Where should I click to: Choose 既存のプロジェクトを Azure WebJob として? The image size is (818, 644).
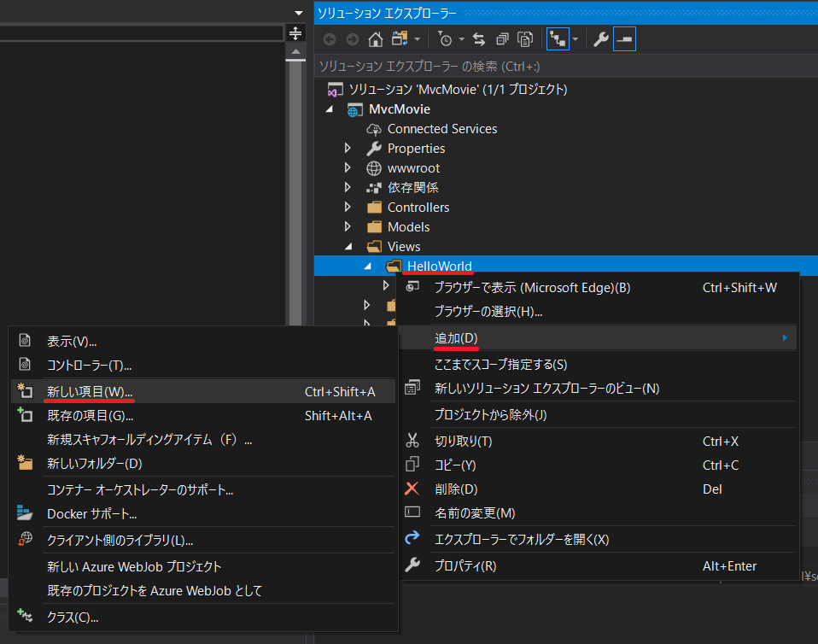point(203,591)
